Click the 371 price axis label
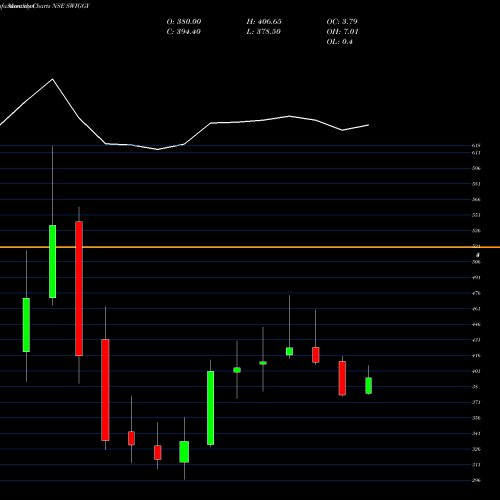 476,402
